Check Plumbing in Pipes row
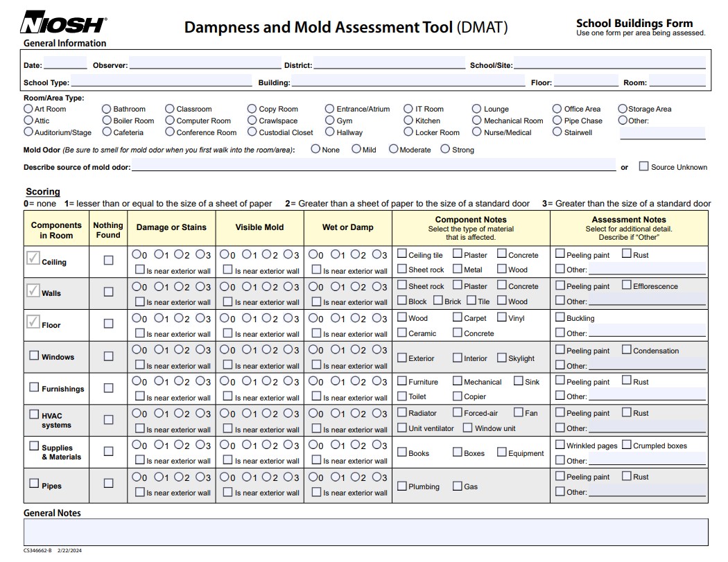The width and height of the screenshot is (728, 562). (402, 486)
